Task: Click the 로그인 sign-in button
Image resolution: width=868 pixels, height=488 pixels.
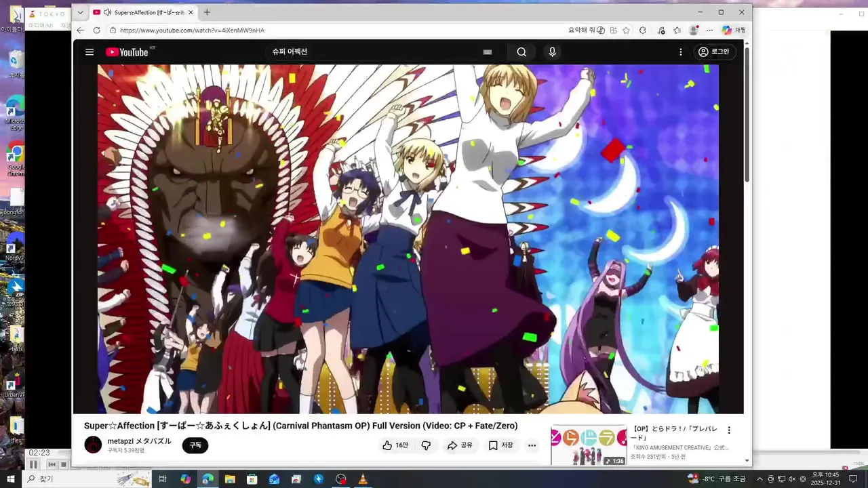Action: tap(714, 52)
